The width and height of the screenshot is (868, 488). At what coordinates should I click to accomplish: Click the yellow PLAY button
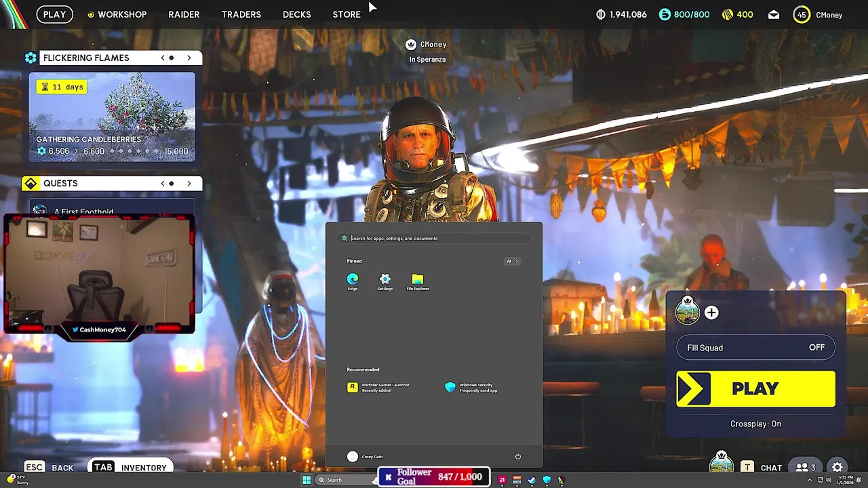click(755, 388)
